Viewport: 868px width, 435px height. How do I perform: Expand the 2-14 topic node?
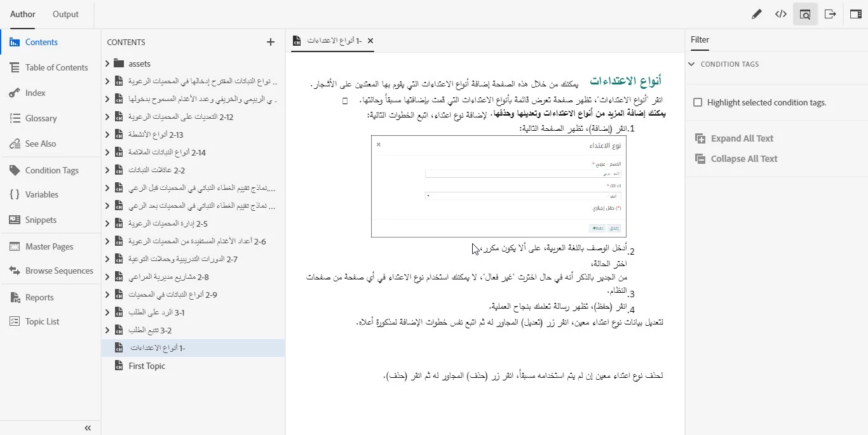pos(107,152)
